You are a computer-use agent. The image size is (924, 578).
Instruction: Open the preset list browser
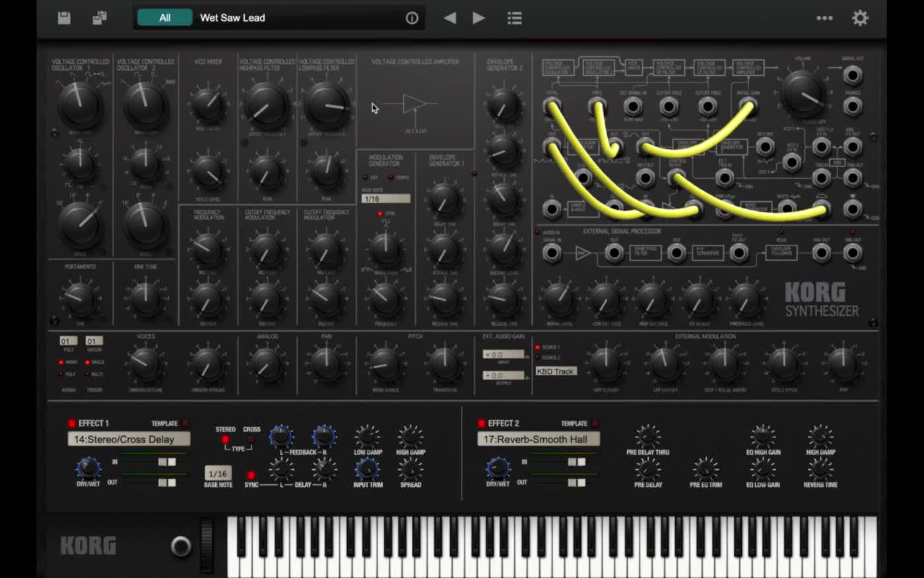(515, 18)
